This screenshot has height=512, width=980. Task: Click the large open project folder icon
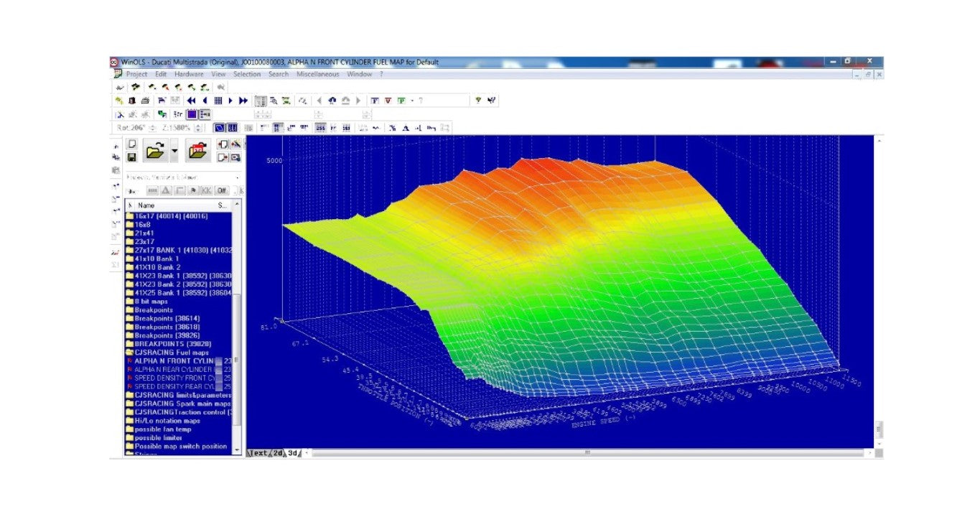tap(155, 151)
